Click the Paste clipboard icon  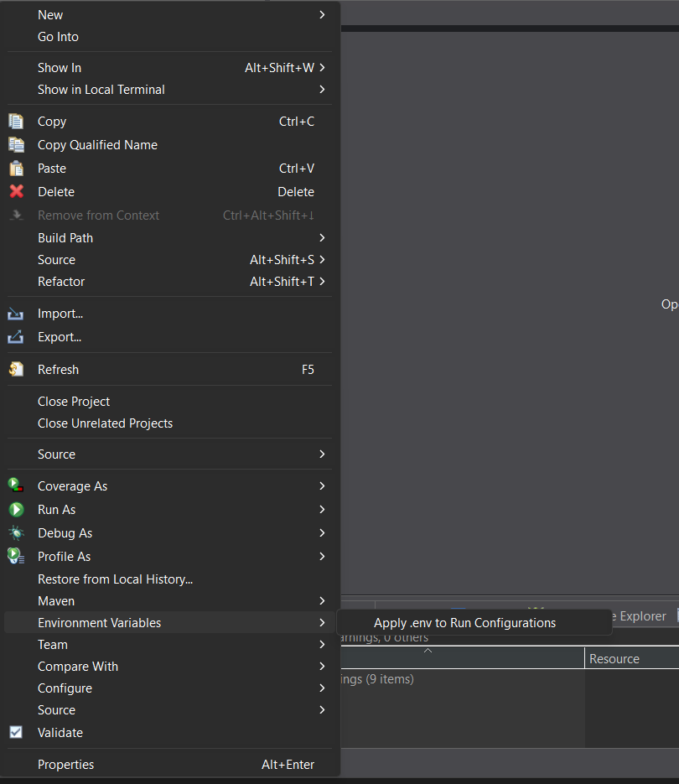(x=16, y=168)
